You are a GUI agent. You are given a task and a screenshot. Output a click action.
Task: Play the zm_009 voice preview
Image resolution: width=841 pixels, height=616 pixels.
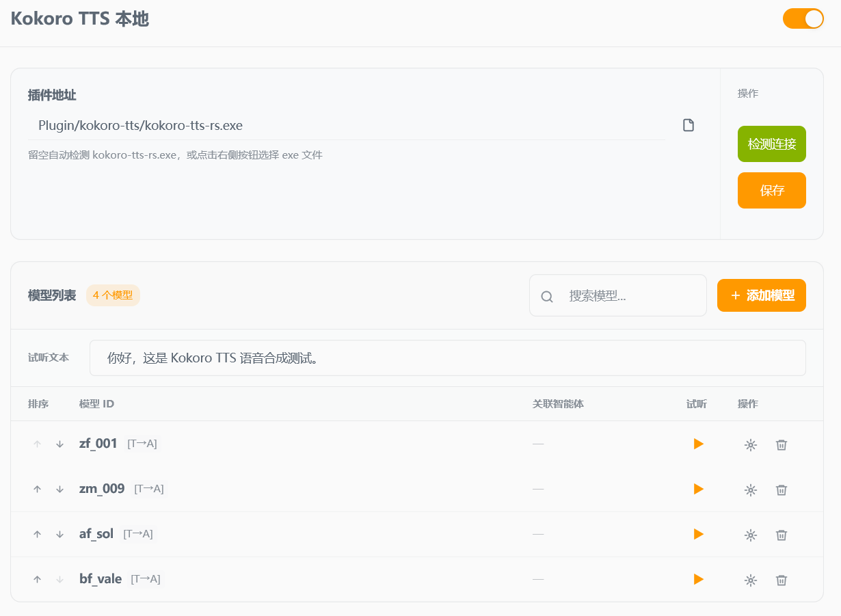click(698, 489)
